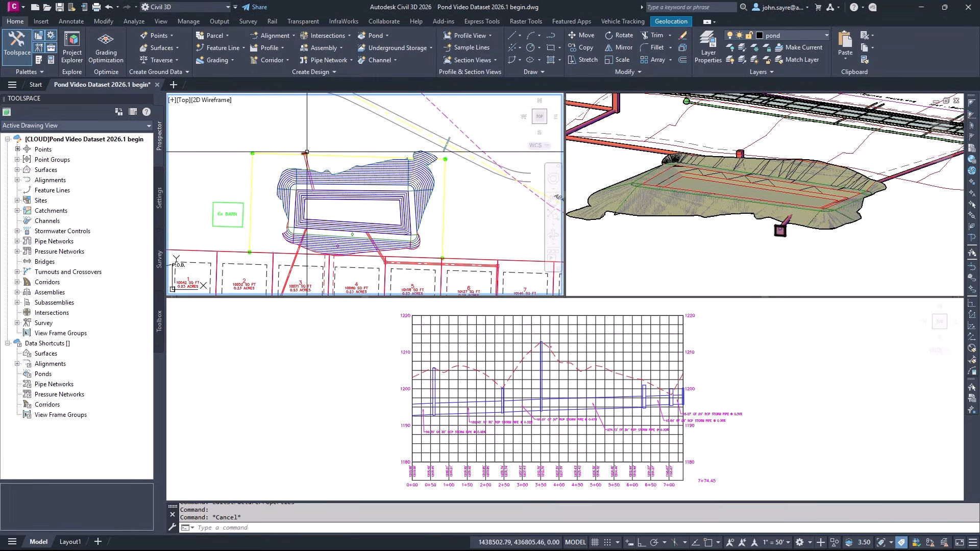Toggle the pond layer's light bulb visibility
The width and height of the screenshot is (980, 551).
[x=730, y=35]
